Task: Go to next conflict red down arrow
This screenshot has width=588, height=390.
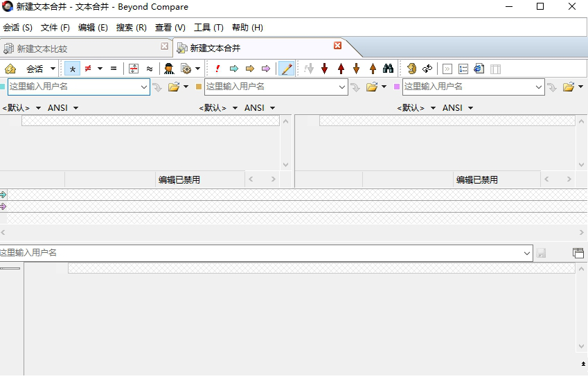Action: pyautogui.click(x=325, y=69)
